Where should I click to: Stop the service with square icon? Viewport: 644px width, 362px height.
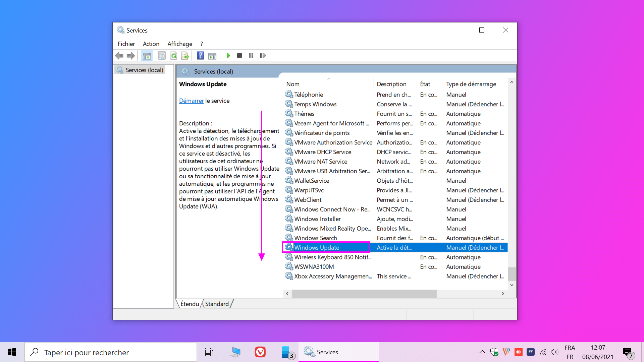pyautogui.click(x=239, y=56)
